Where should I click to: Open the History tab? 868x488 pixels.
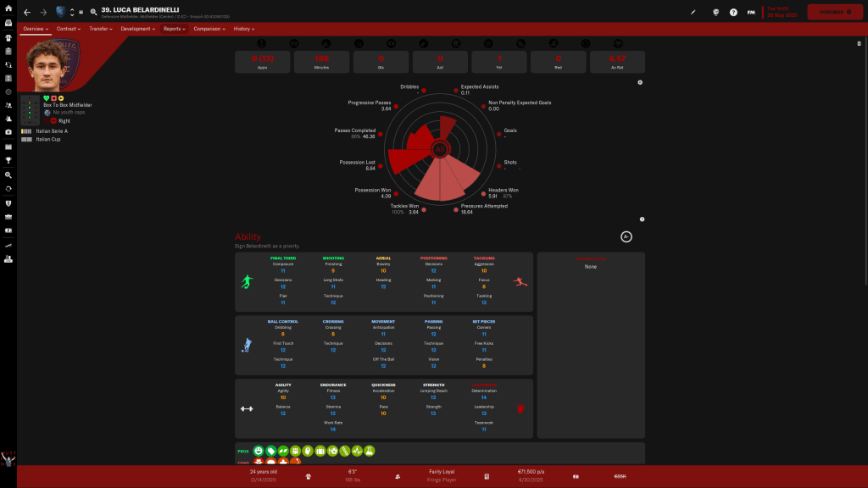(x=243, y=29)
